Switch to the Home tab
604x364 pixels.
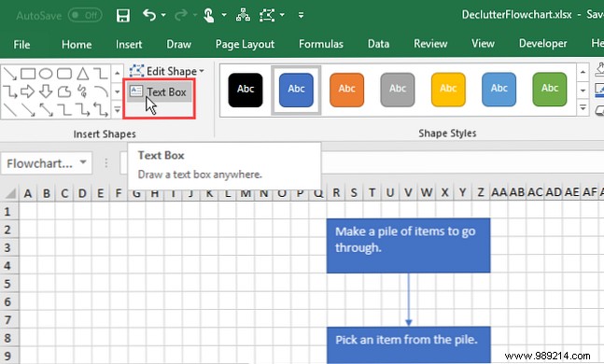click(77, 44)
